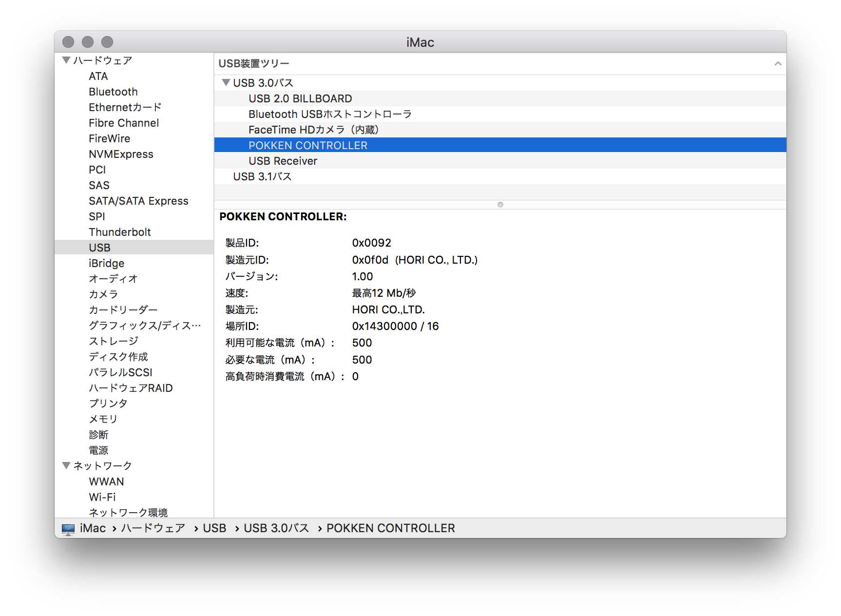This screenshot has width=841, height=616.
Task: Click the 製品ID value 0x0092
Action: point(372,243)
